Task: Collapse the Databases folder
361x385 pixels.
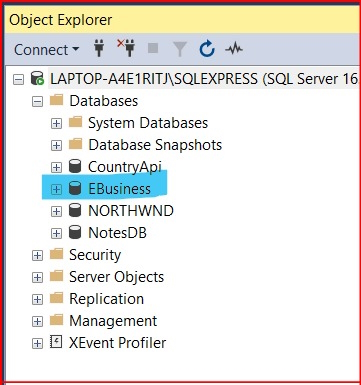Action: click(x=37, y=102)
